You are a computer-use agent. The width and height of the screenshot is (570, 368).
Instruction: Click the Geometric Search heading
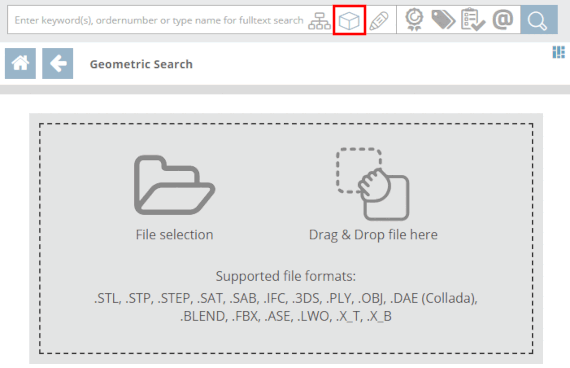[141, 64]
